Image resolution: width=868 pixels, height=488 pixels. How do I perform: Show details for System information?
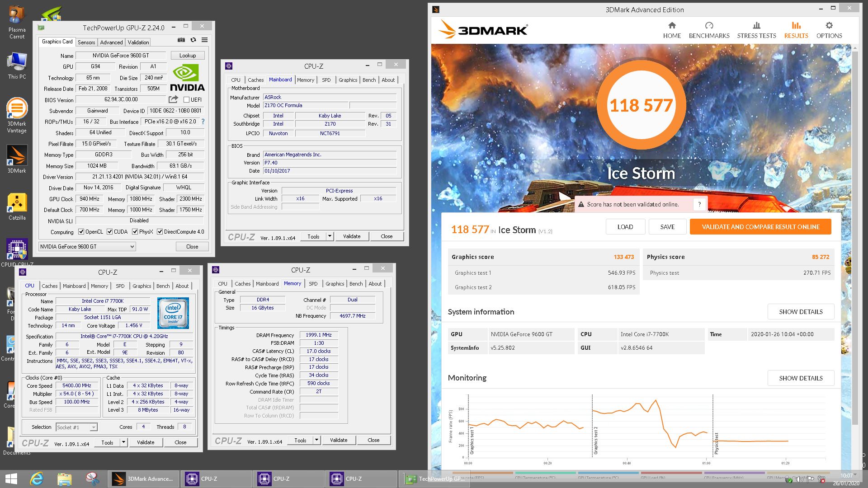click(801, 312)
